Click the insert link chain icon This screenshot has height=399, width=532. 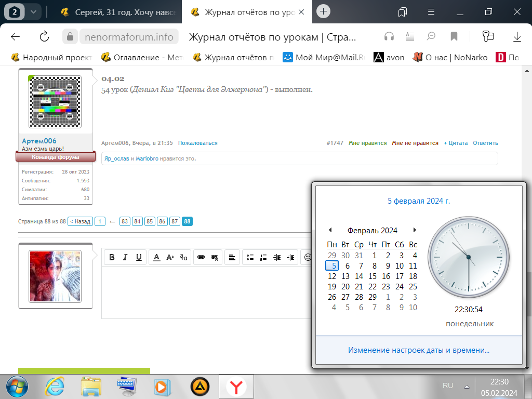pos(201,257)
